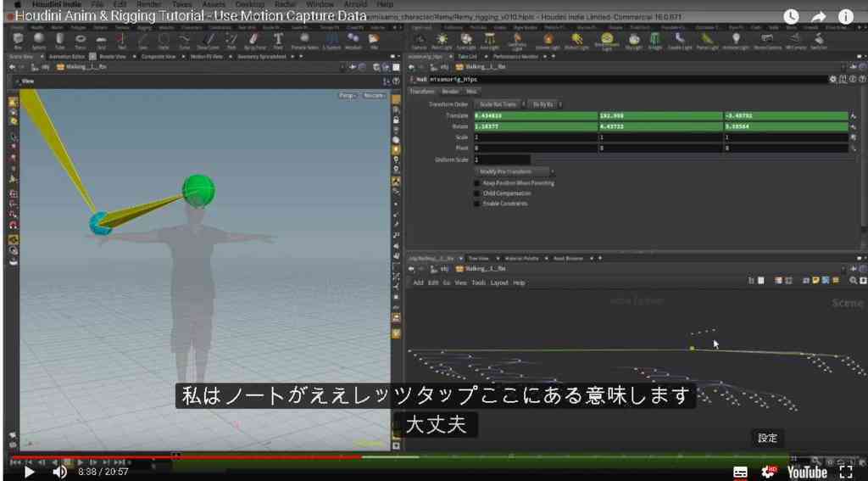Select the Grid shelf tool
The height and width of the screenshot is (481, 868).
click(x=102, y=41)
